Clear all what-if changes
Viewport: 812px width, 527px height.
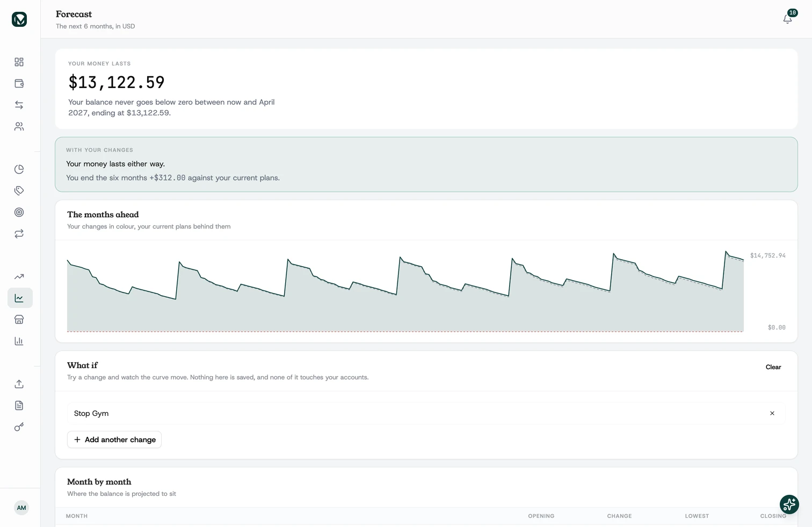click(x=773, y=367)
